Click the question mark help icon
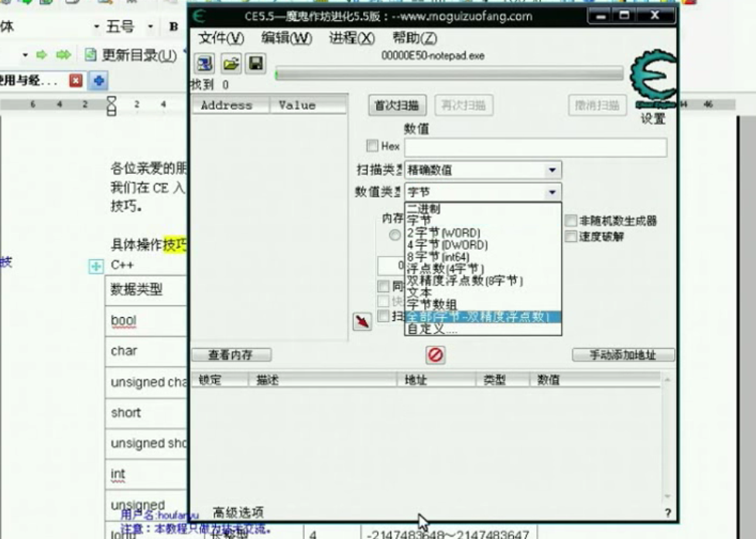Viewport: 756px width, 539px height. coord(668,513)
